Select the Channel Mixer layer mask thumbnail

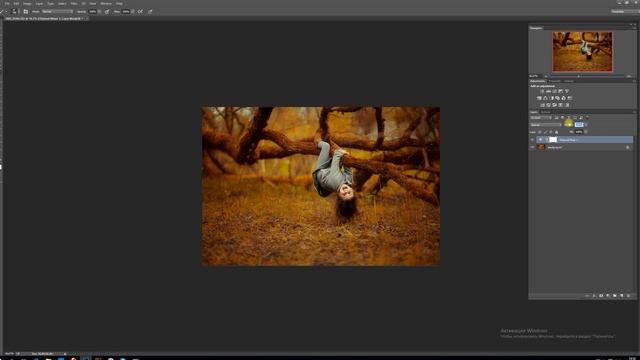point(553,140)
